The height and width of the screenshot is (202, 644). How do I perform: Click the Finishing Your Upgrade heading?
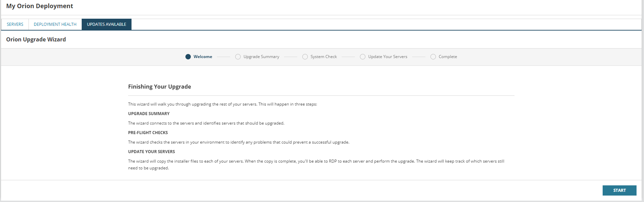pyautogui.click(x=160, y=87)
